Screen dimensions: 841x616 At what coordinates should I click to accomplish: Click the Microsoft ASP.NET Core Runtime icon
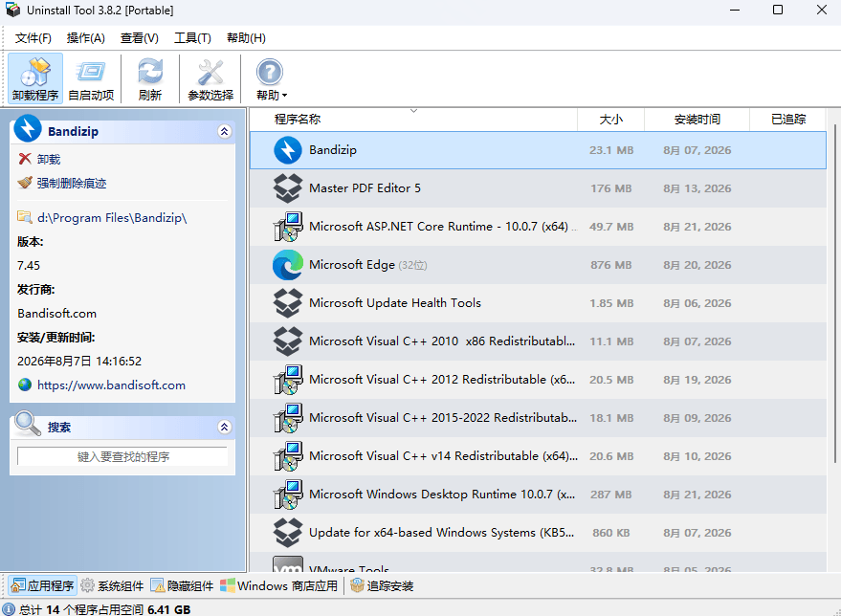(288, 227)
